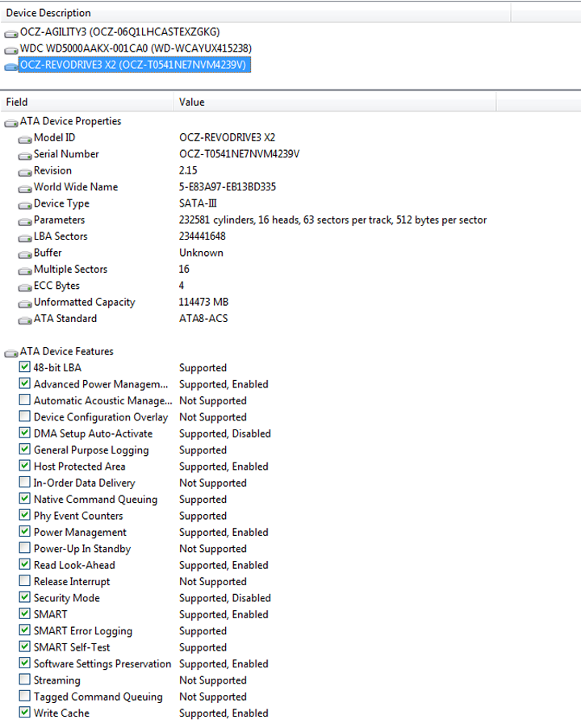Viewport: 581px width, 728px height.
Task: Click the ATA Device Properties group icon
Action: pos(11,123)
